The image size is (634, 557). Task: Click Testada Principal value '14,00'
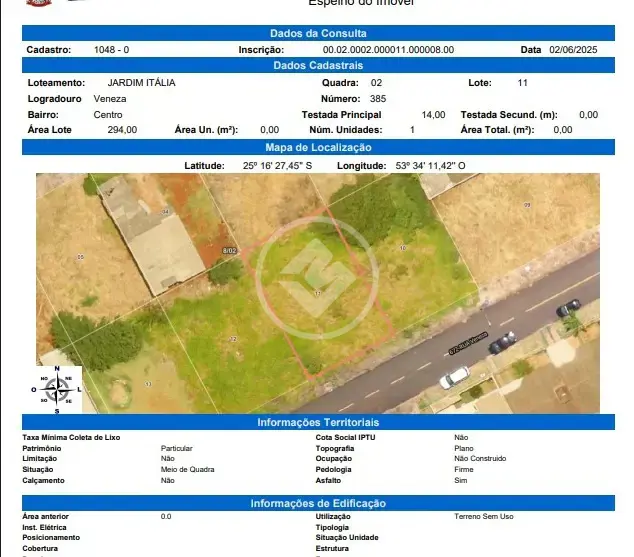433,115
